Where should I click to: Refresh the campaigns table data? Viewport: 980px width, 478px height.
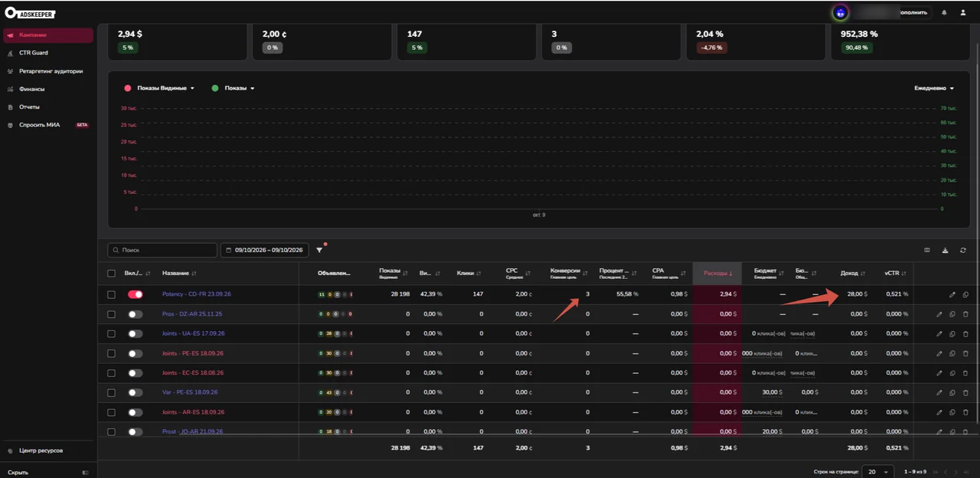(x=962, y=250)
